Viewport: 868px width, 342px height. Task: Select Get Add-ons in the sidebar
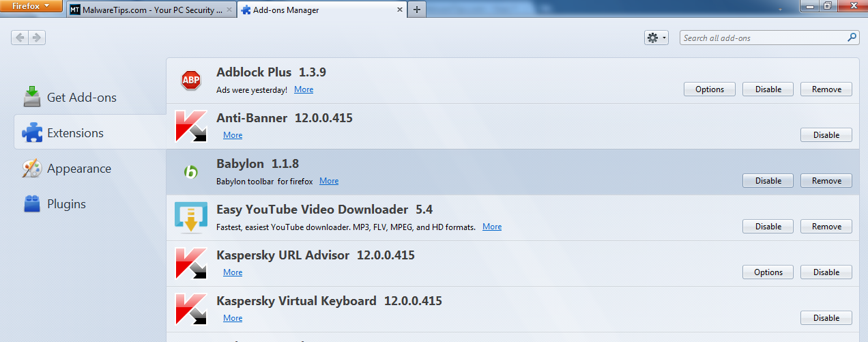[x=81, y=98]
